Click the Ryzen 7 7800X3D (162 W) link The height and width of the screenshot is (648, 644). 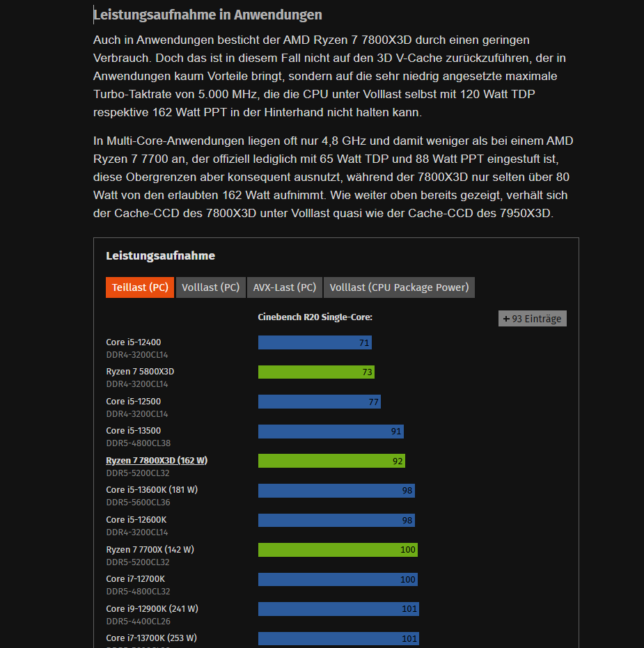click(x=157, y=460)
